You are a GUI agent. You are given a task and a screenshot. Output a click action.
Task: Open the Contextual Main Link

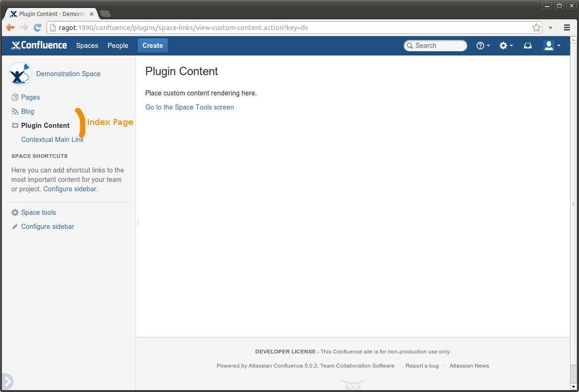coord(52,140)
